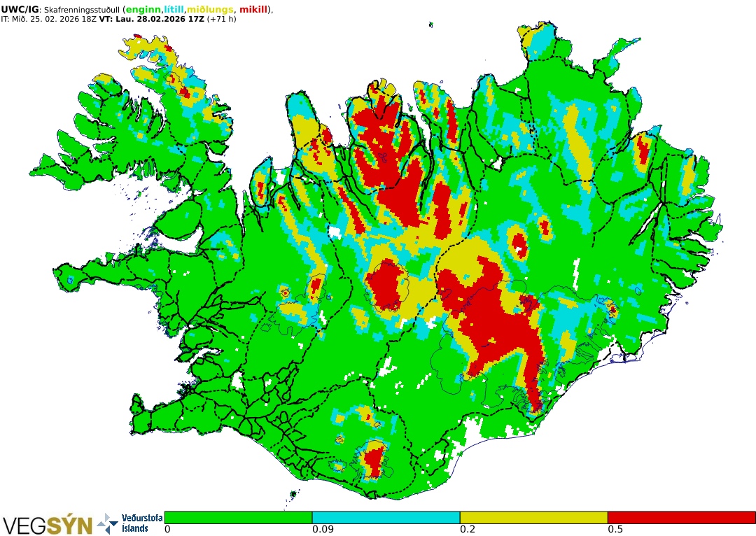Click the legend value 0.09
756x536 pixels.
click(x=322, y=530)
